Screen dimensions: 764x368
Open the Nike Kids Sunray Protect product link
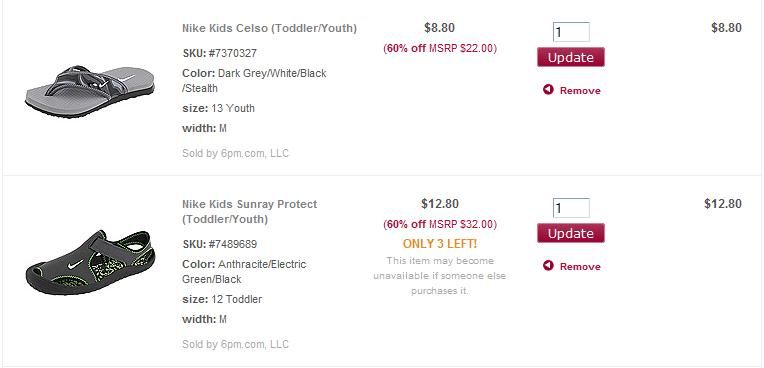[x=249, y=212]
